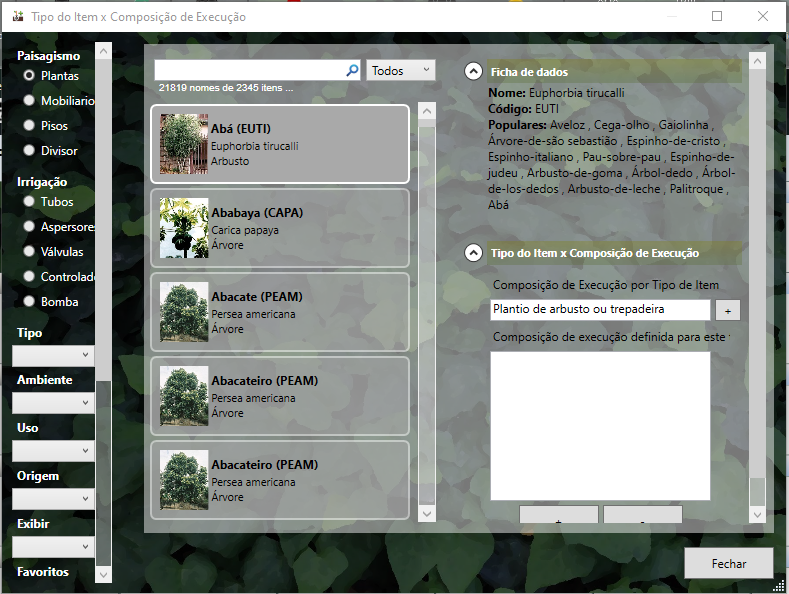789x594 pixels.
Task: Click the plus button beside Plantio field
Action: pyautogui.click(x=727, y=311)
